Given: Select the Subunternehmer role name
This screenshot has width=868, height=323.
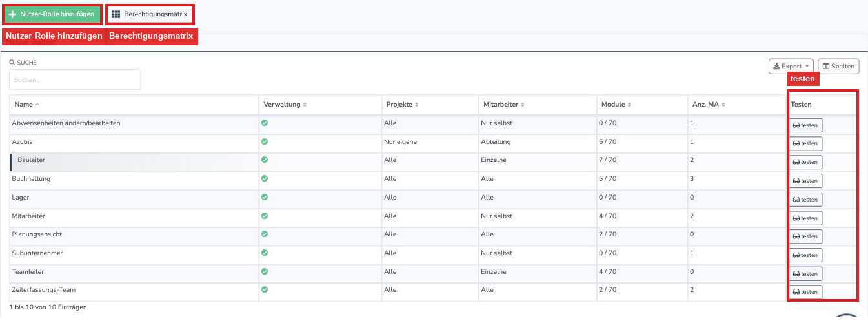Looking at the screenshot, I should [x=37, y=253].
